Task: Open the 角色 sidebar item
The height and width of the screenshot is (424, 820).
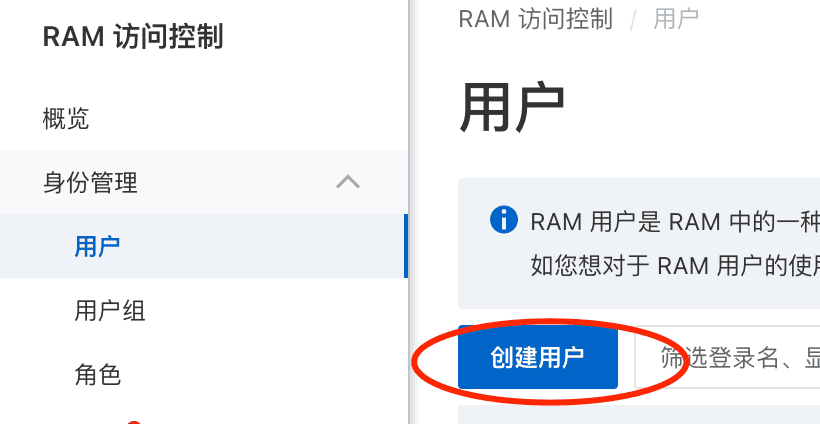Action: coord(98,374)
